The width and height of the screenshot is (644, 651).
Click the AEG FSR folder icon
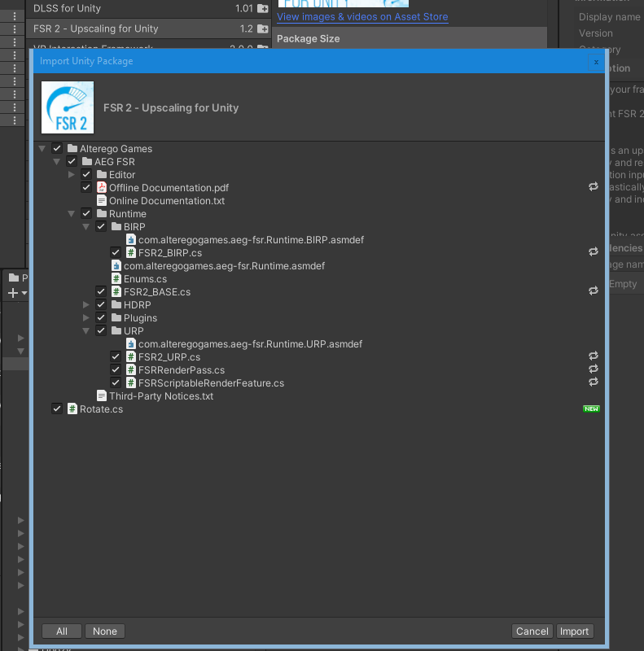(87, 161)
